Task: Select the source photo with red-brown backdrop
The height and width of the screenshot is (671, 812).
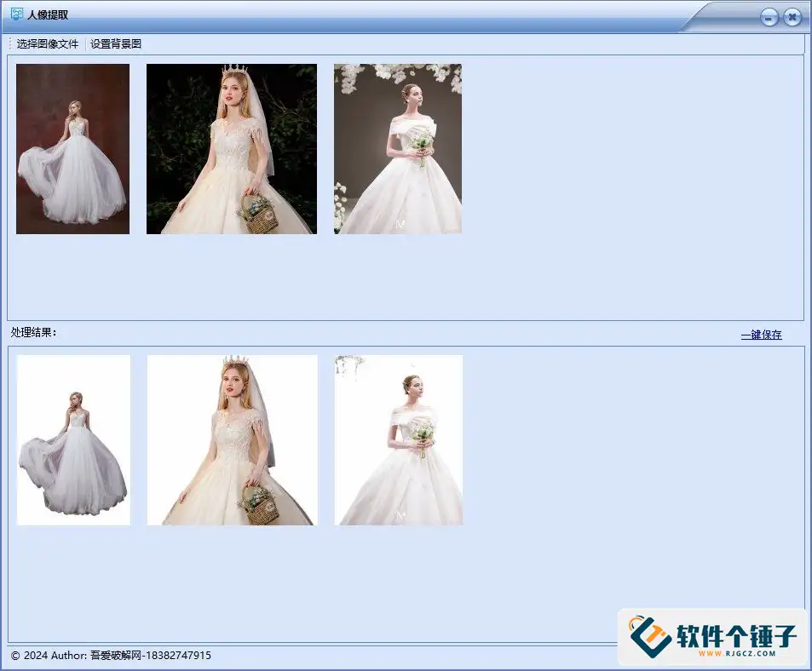Action: pyautogui.click(x=73, y=149)
